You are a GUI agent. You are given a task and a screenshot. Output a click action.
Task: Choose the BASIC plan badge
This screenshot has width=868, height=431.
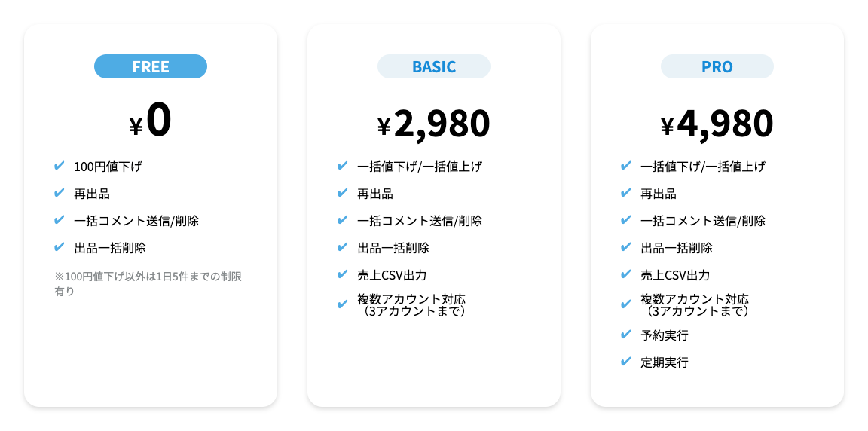click(x=434, y=66)
